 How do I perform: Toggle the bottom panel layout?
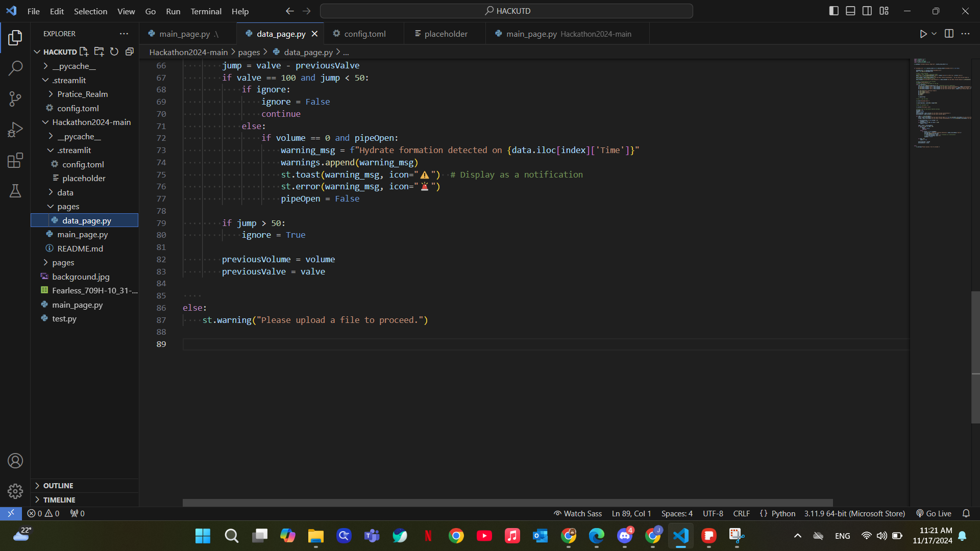click(x=850, y=11)
